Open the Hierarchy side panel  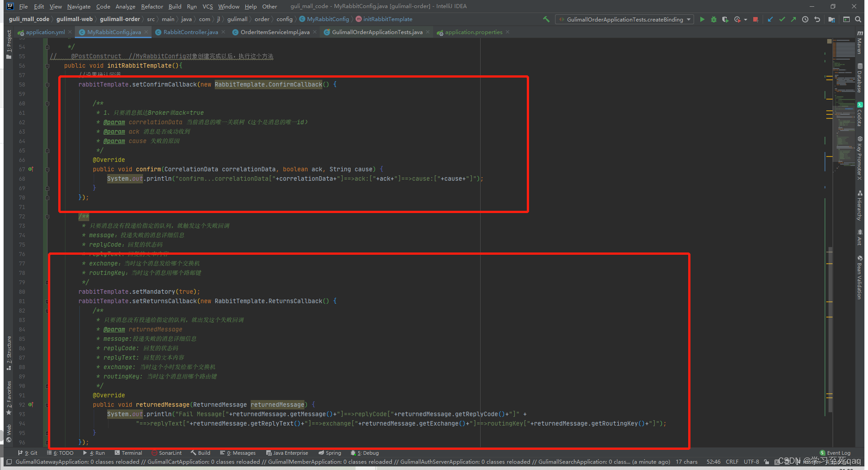click(x=859, y=205)
